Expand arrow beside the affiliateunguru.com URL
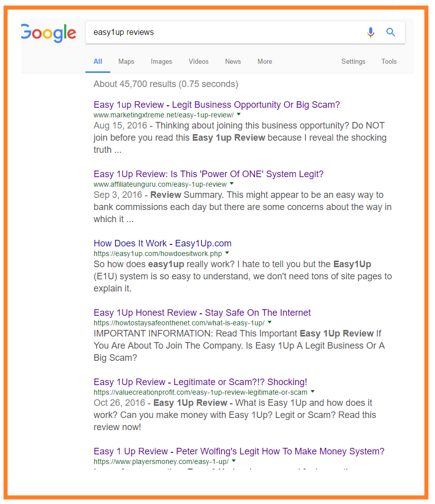 (x=232, y=184)
